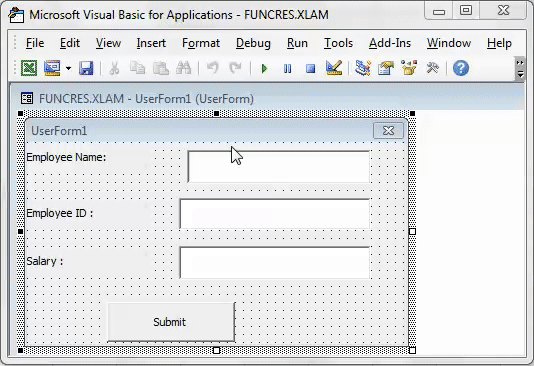Open the Debug menu
The image size is (534, 366).
pos(253,43)
